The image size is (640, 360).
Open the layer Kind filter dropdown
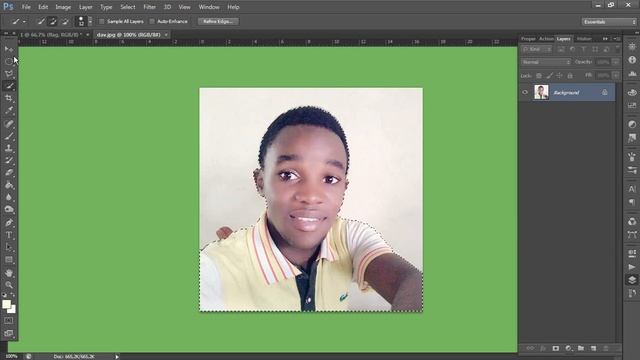(537, 49)
